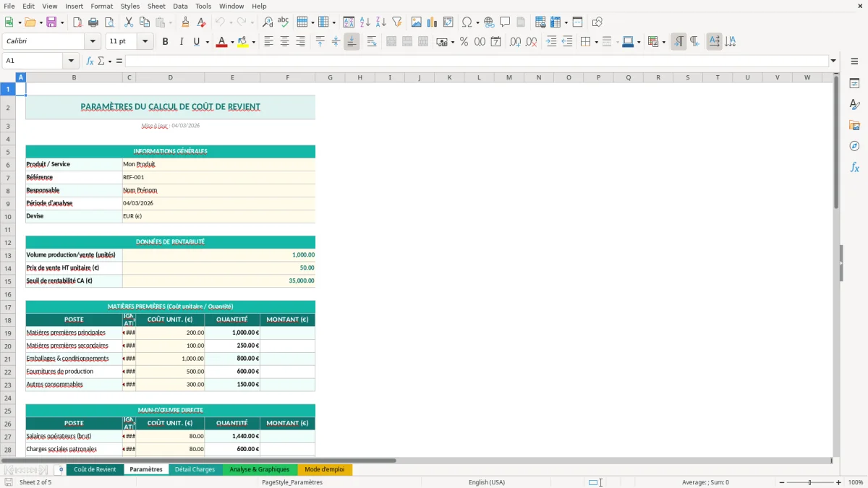Toggle Underline formatting

click(x=196, y=42)
